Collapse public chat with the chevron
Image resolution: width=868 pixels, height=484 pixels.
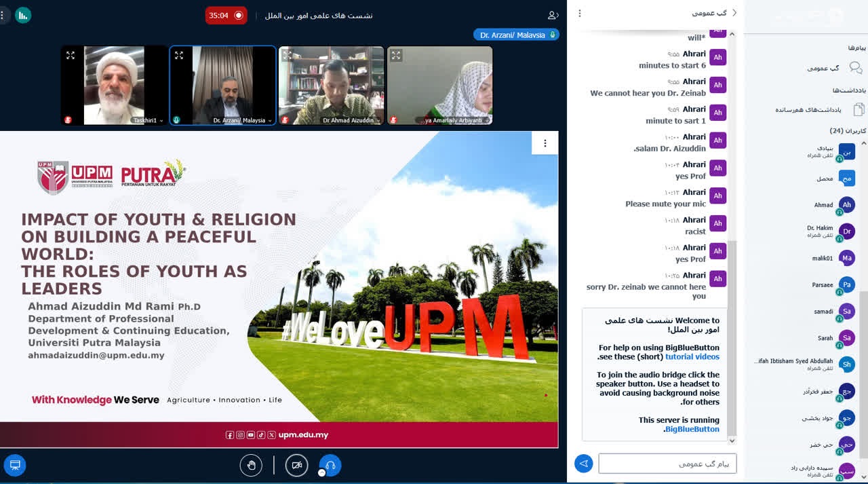pyautogui.click(x=734, y=13)
